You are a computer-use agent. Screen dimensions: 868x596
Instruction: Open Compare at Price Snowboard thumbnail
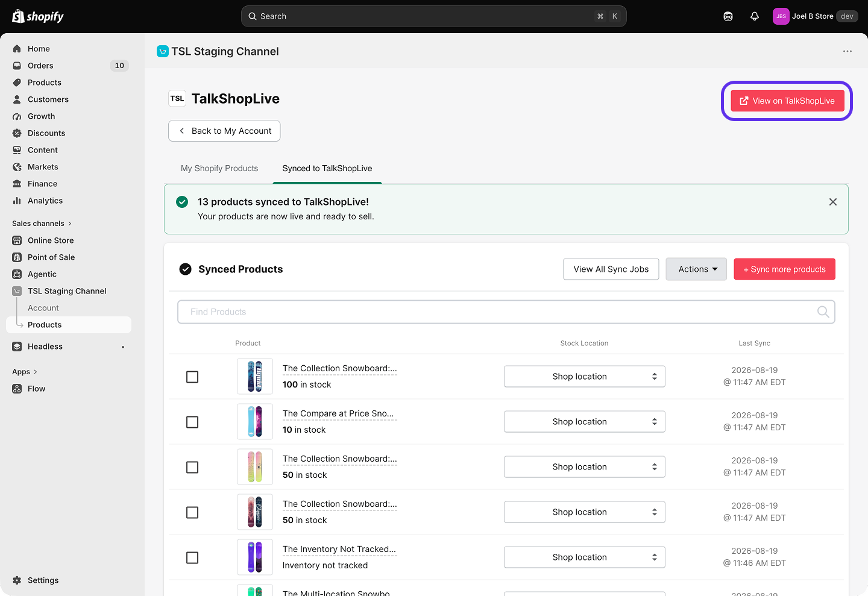(x=255, y=422)
